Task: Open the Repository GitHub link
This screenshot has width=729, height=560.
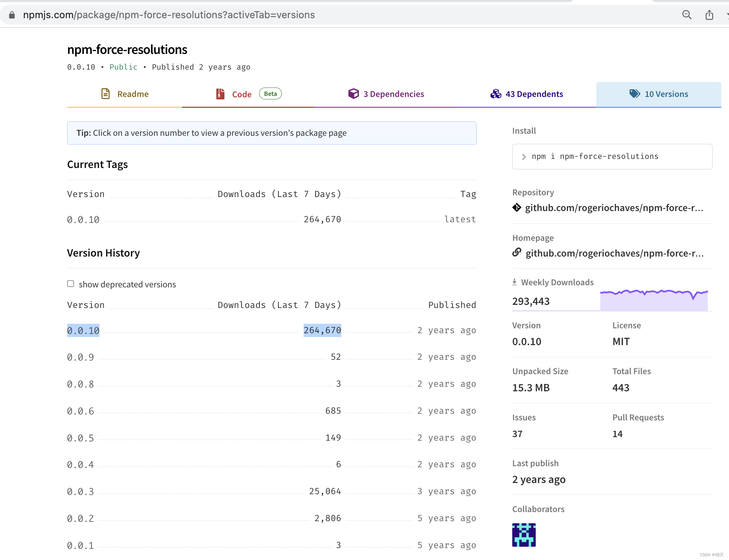Action: pos(614,208)
